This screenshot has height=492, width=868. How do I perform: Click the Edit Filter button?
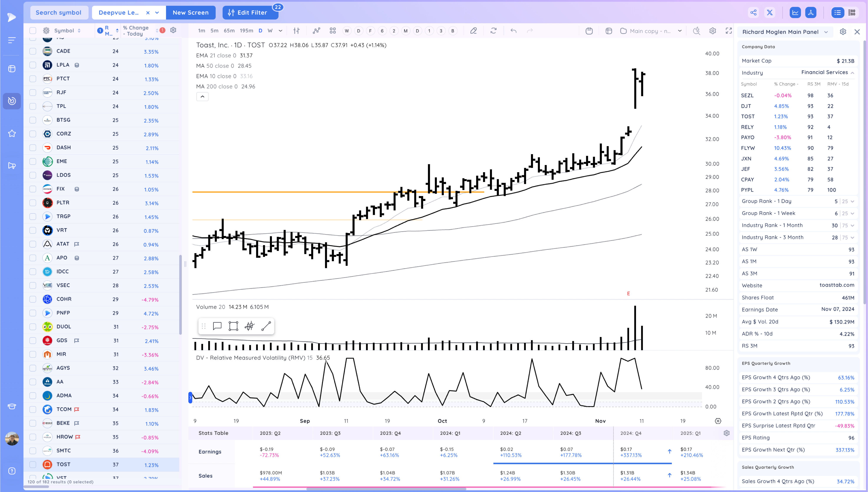250,13
